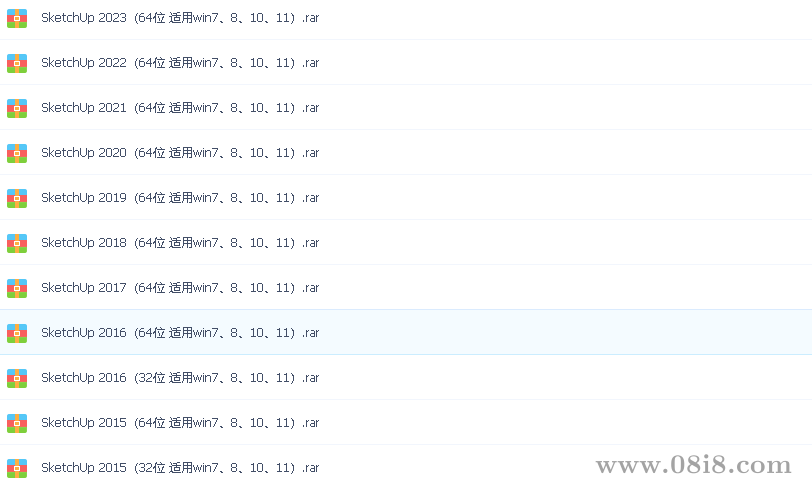This screenshot has width=812, height=483.
Task: Select the SketchUp 2017 file name text
Action: pos(180,288)
